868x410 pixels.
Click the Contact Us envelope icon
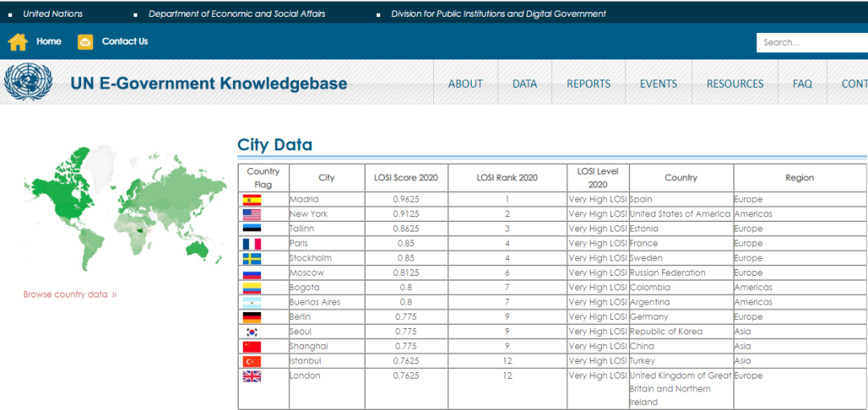click(85, 42)
